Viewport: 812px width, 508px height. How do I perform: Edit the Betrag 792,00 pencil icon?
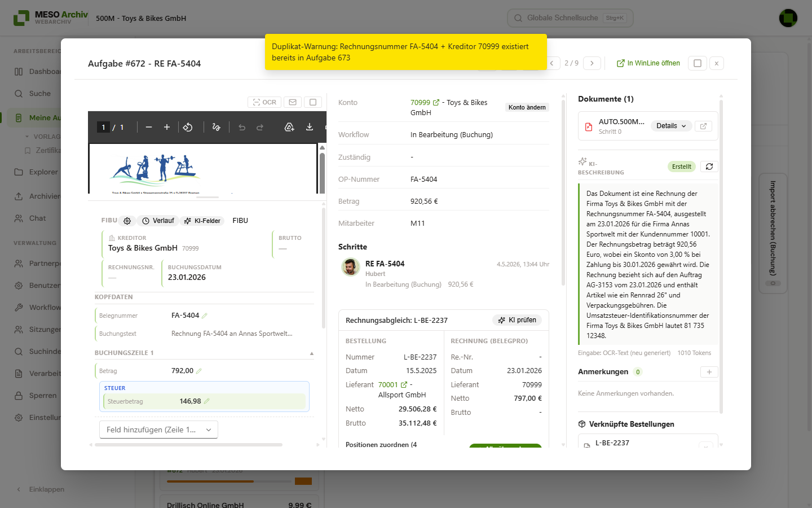click(x=199, y=371)
